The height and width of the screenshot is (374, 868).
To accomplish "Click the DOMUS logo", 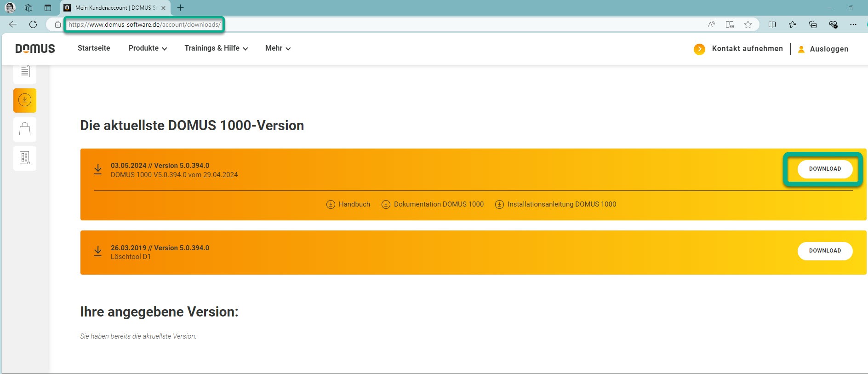I will coord(35,49).
